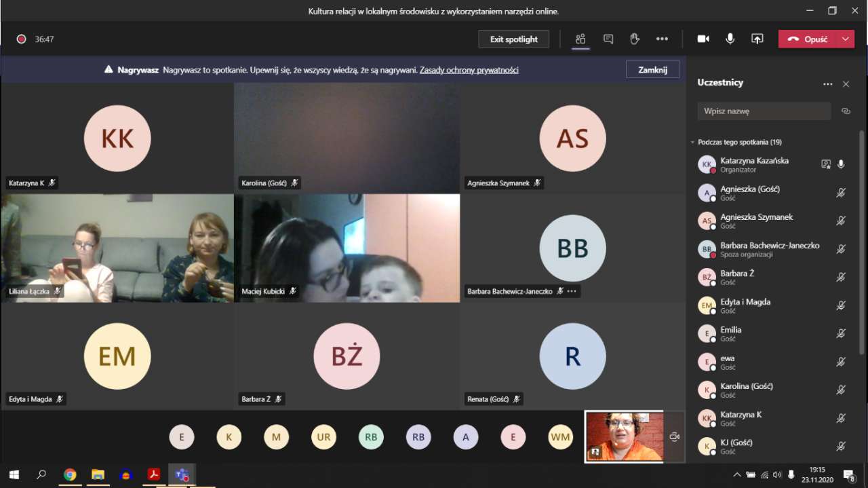Click the copy invite link icon

846,111
